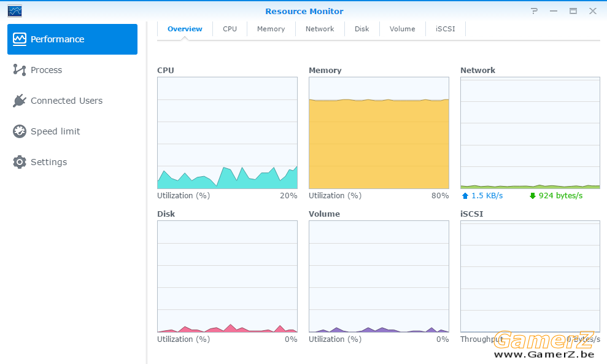
Task: Click the iSCSI chart heading
Action: pos(472,214)
